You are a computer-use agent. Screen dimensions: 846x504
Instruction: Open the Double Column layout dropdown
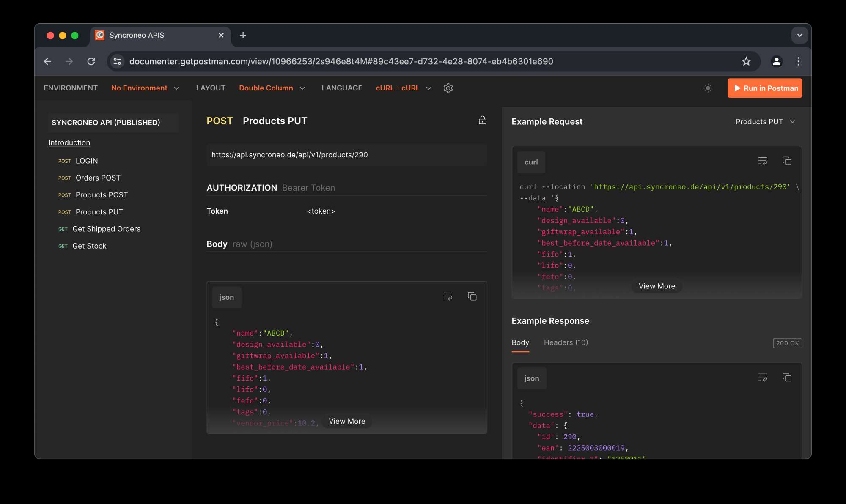click(272, 88)
